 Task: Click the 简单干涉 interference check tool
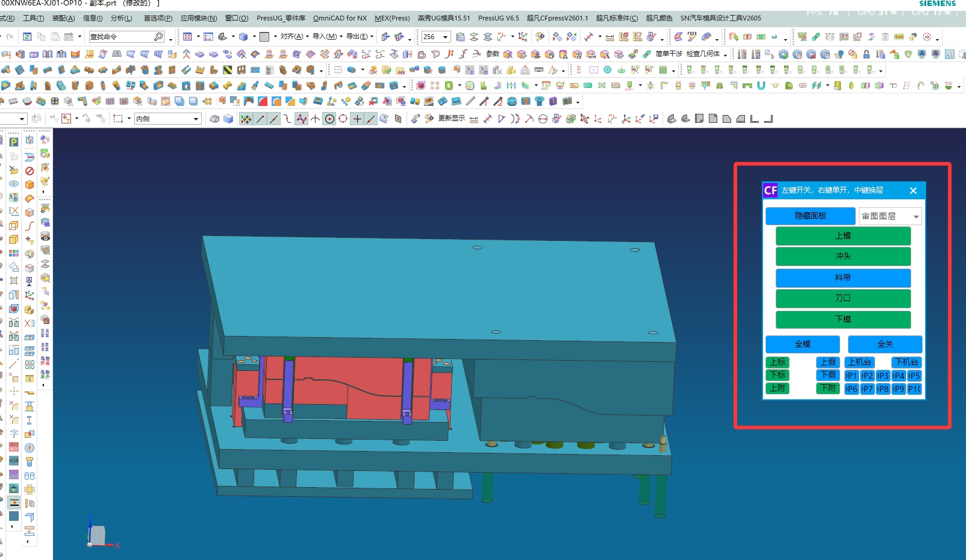click(x=668, y=54)
